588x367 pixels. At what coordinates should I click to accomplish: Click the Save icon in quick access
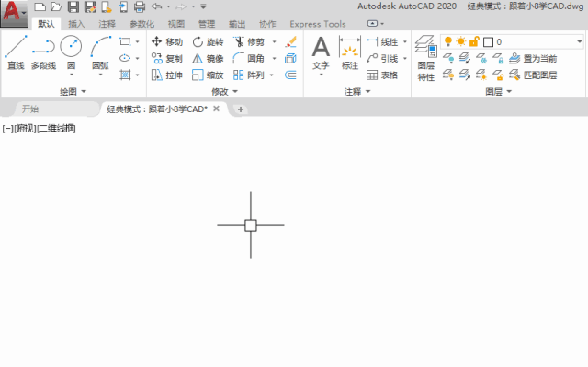tap(73, 6)
